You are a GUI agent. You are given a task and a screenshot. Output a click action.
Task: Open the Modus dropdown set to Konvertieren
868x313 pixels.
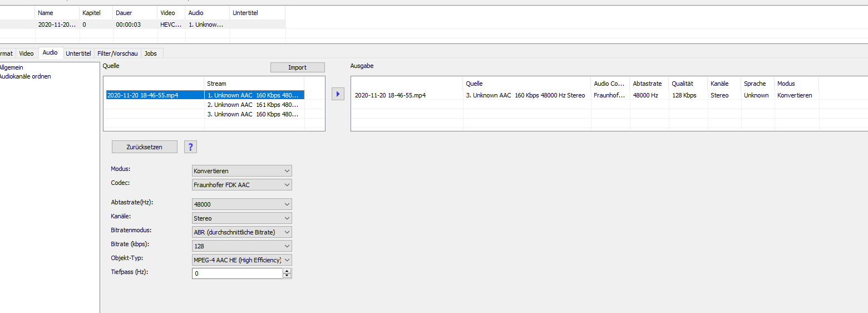(242, 171)
